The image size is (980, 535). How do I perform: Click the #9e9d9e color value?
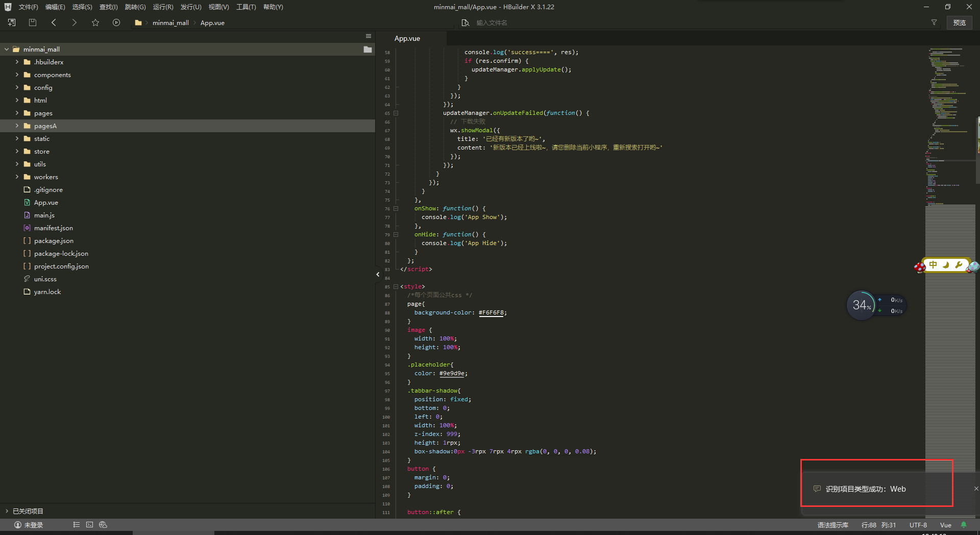[452, 373]
